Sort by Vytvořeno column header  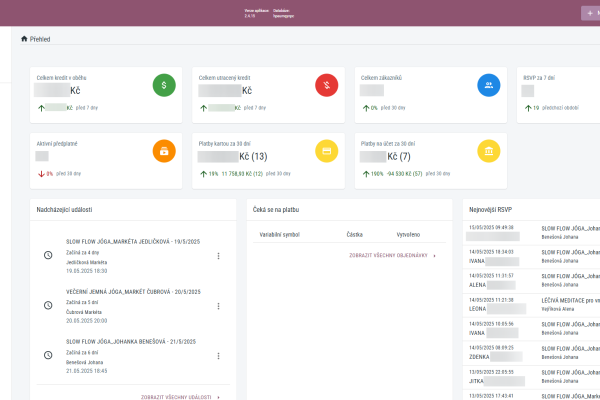(x=408, y=235)
